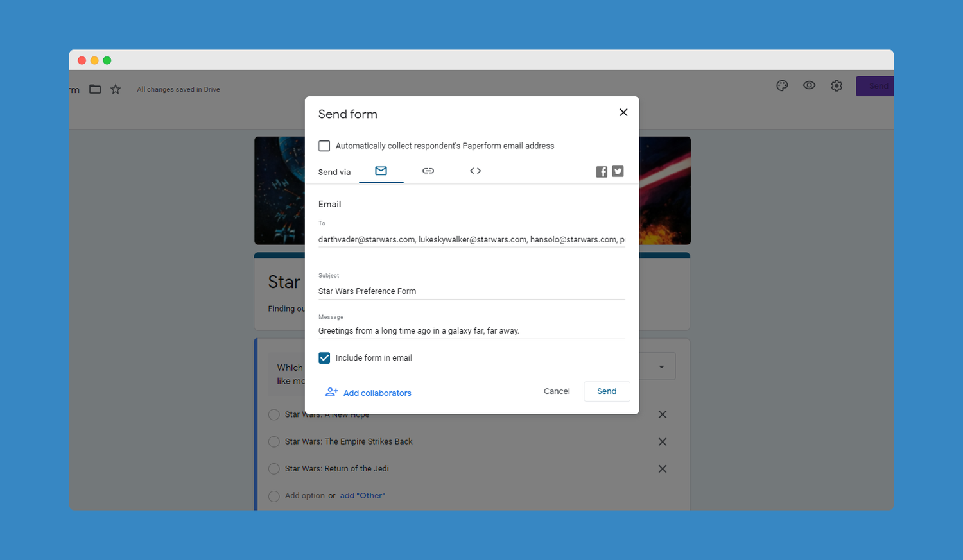Share the form via Facebook icon
This screenshot has width=963, height=560.
click(602, 172)
